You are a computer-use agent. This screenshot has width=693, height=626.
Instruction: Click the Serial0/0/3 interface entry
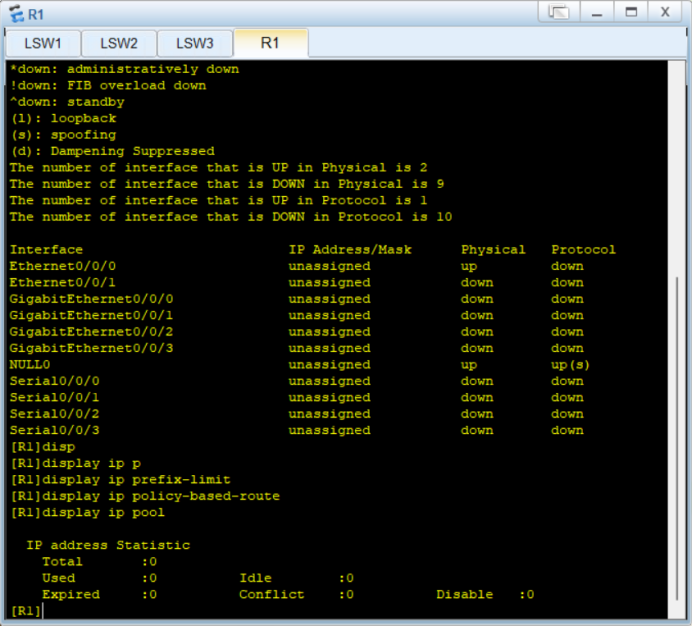click(x=54, y=430)
